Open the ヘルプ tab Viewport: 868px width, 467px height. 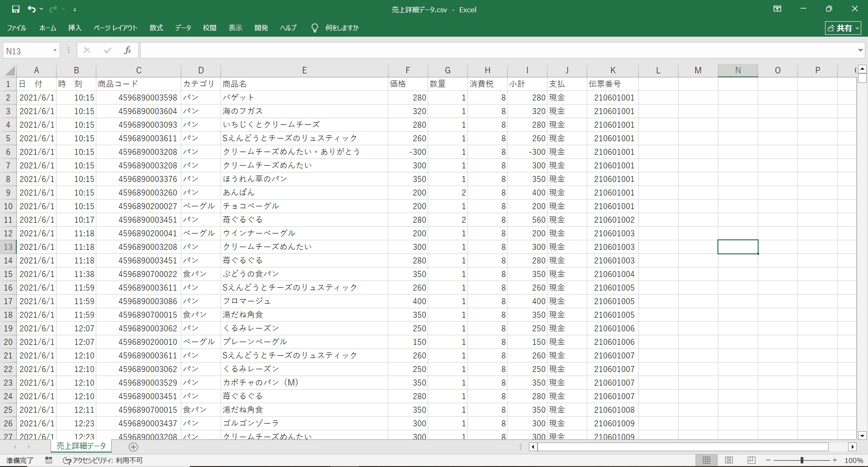click(x=288, y=28)
